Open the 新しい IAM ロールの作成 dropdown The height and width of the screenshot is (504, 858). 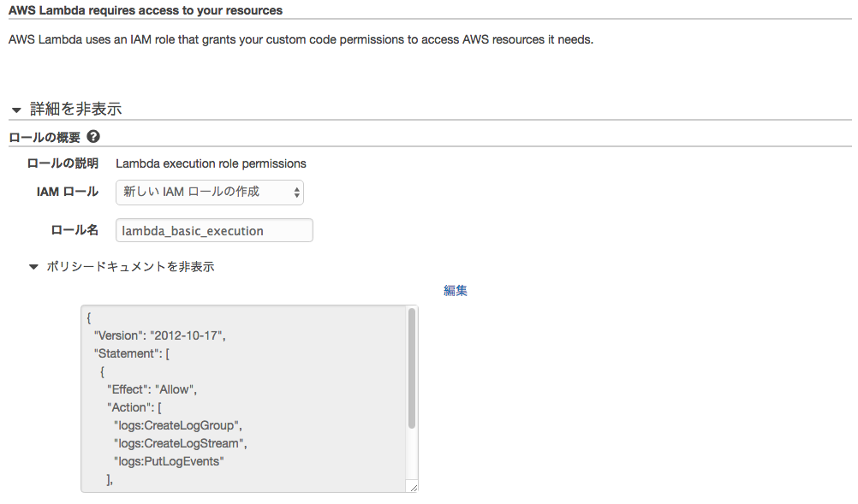[210, 193]
